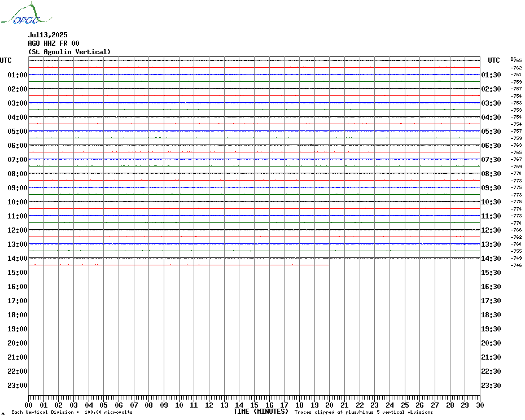The width and height of the screenshot is (525, 420).
Task: Click the -761 offset value
Action: [x=517, y=75]
